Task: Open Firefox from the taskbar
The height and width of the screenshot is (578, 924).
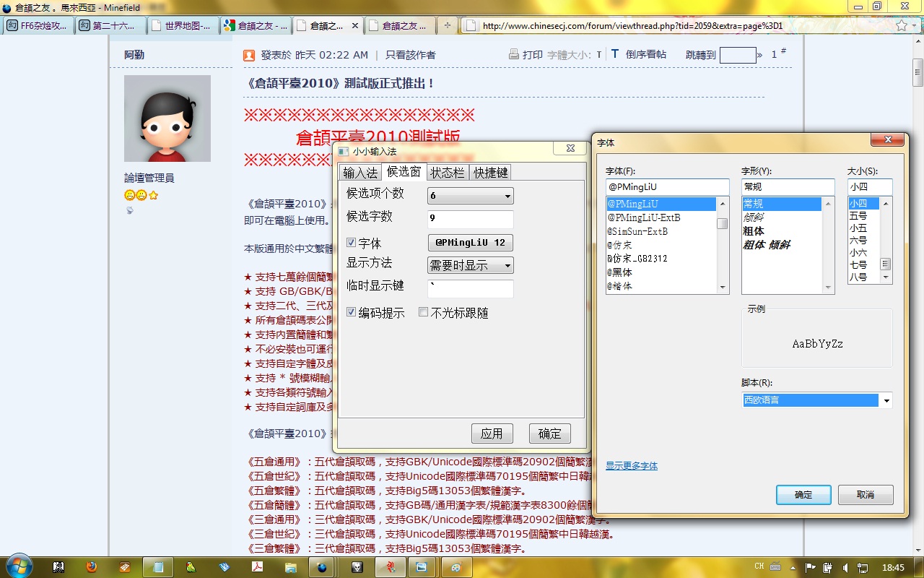Action: click(91, 567)
